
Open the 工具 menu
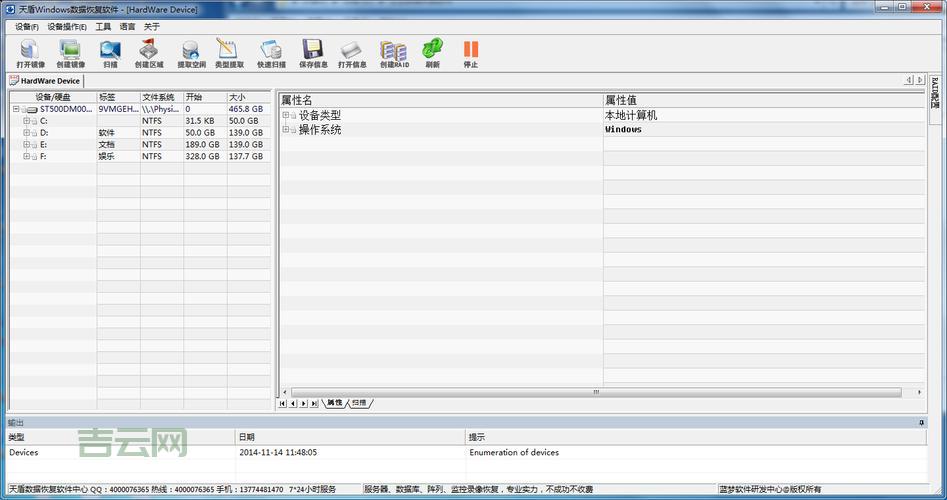pos(103,27)
